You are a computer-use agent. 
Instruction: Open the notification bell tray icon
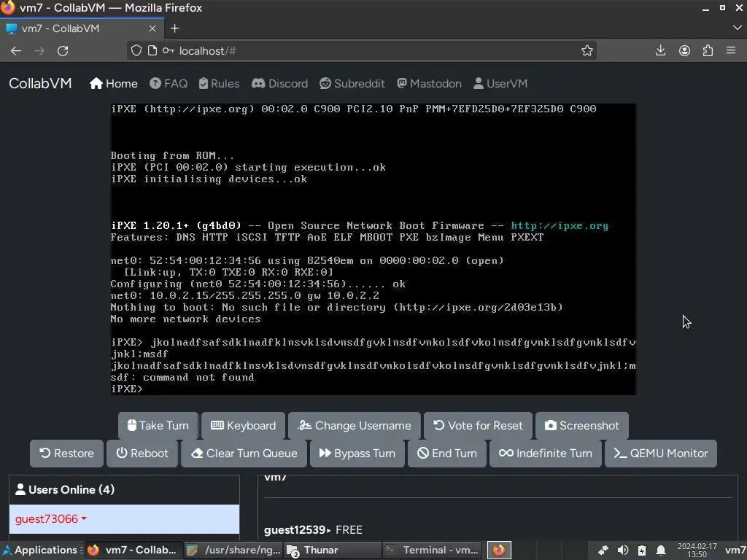[x=661, y=551]
